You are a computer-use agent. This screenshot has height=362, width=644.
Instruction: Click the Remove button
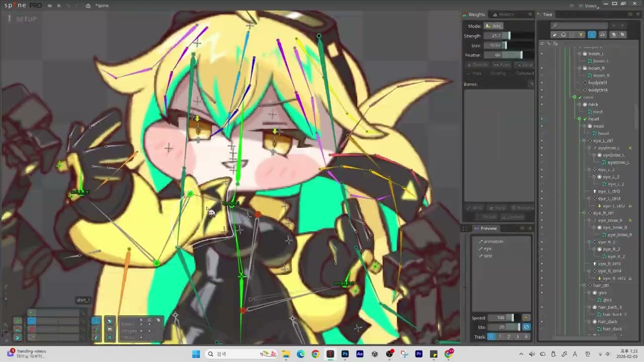point(523,208)
